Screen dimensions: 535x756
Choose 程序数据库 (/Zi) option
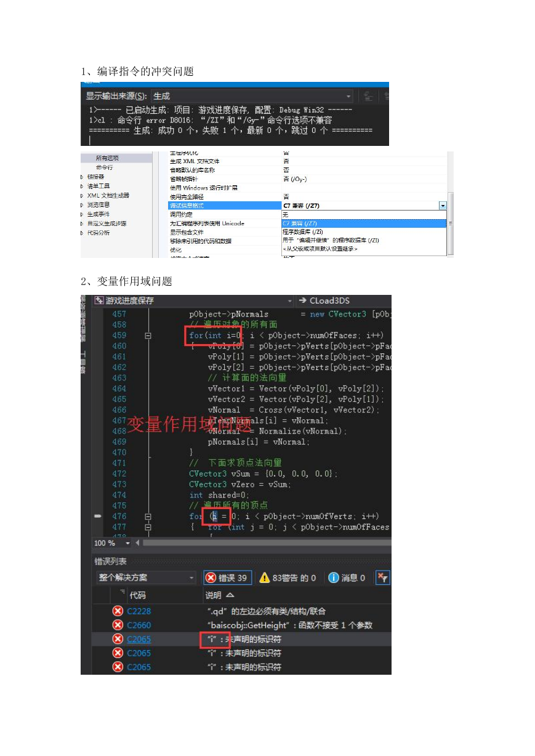364,232
